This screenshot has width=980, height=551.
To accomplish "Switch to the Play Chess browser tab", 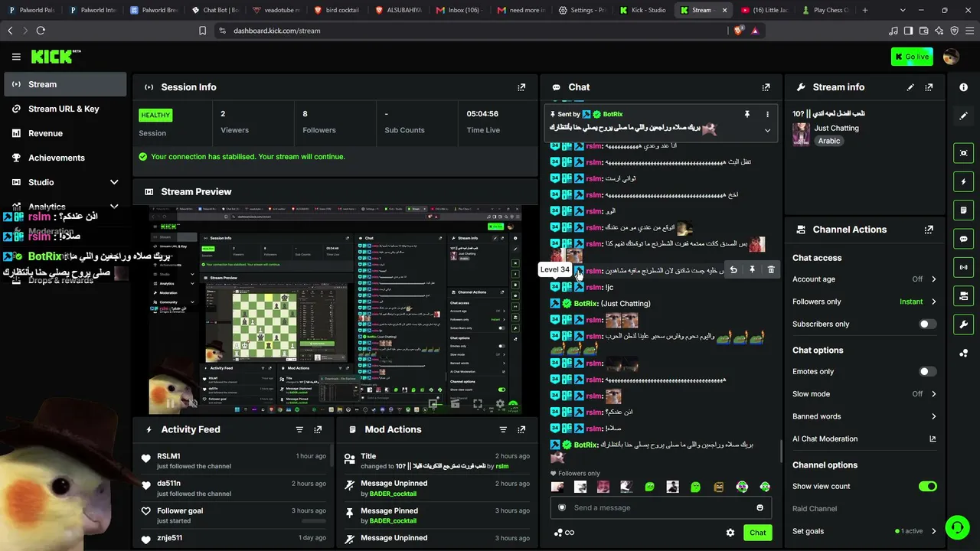I will (x=825, y=10).
